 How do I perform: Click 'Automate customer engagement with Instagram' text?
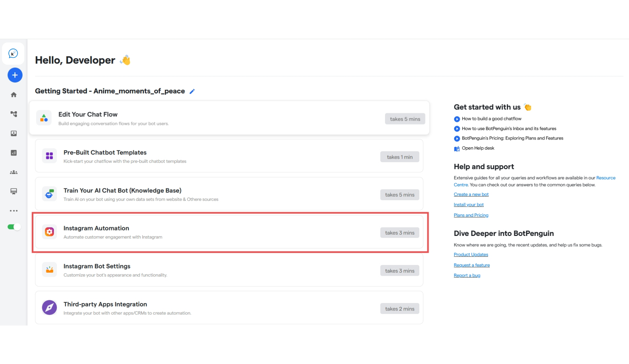pos(113,237)
